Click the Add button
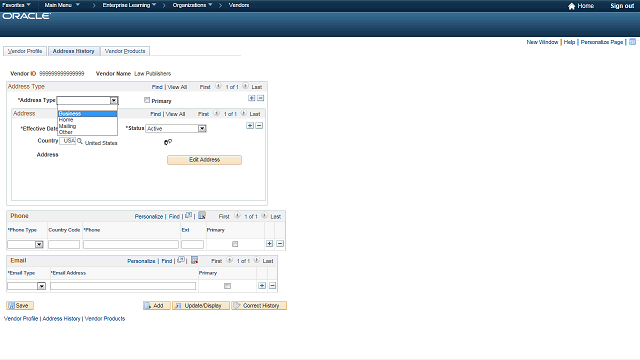Screen dimensions: 640x360 point(157,305)
